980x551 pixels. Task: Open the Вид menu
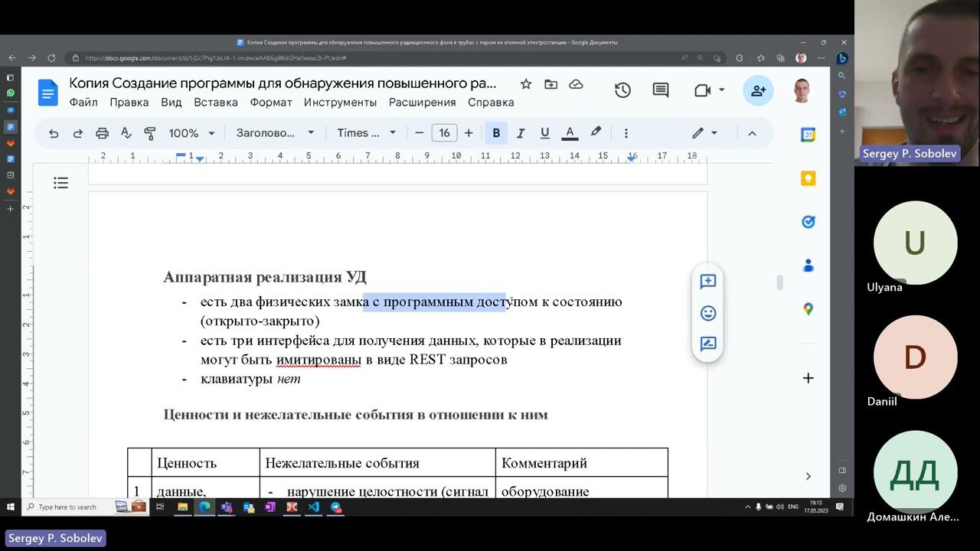(x=171, y=103)
